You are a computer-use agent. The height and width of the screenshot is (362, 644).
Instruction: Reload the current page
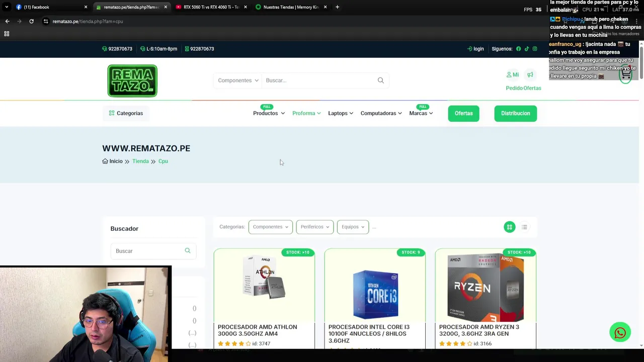(31, 21)
